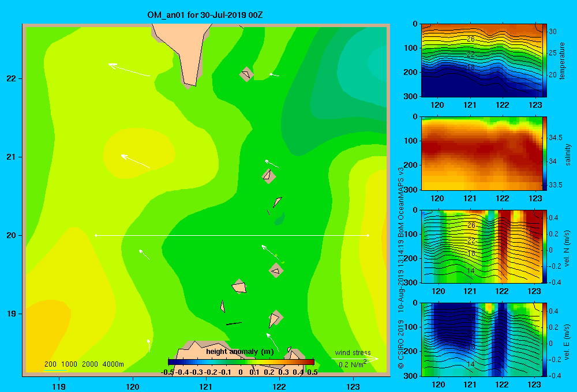Click the temperature color scale bar
Viewport: 577px width, 392px height.
[545, 61]
